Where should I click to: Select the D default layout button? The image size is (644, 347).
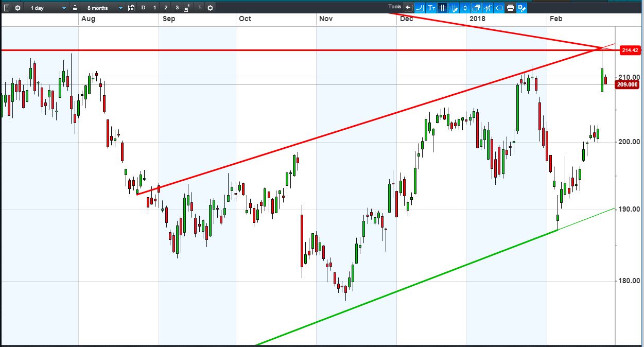[143, 8]
